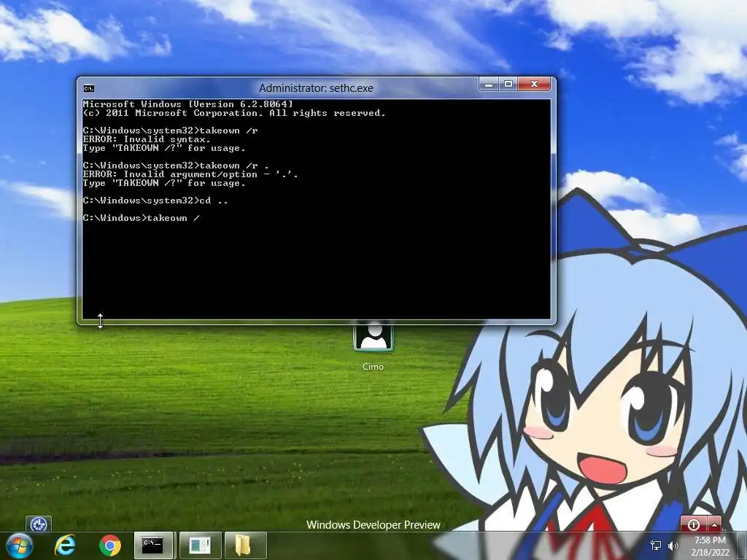
Task: Expand the shutdown options arrow
Action: [x=715, y=524]
